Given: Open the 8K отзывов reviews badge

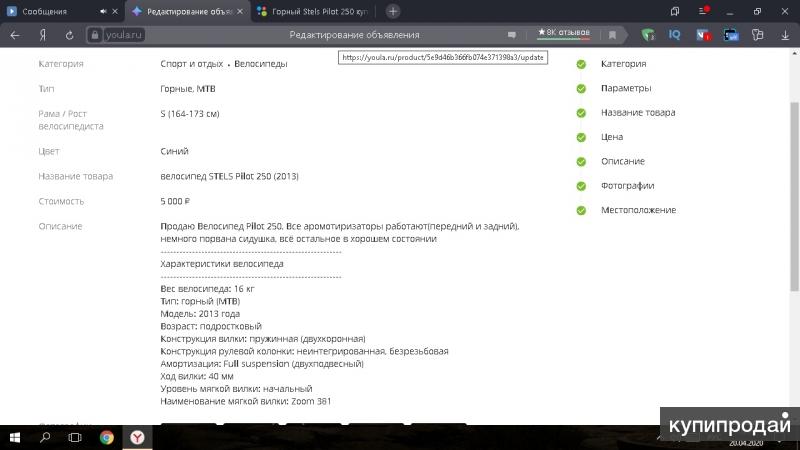Looking at the screenshot, I should click(564, 33).
